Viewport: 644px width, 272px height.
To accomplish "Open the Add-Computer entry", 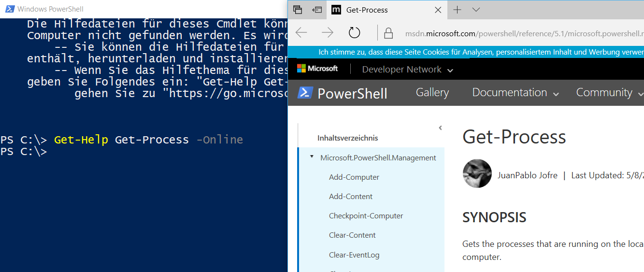I will [x=354, y=177].
